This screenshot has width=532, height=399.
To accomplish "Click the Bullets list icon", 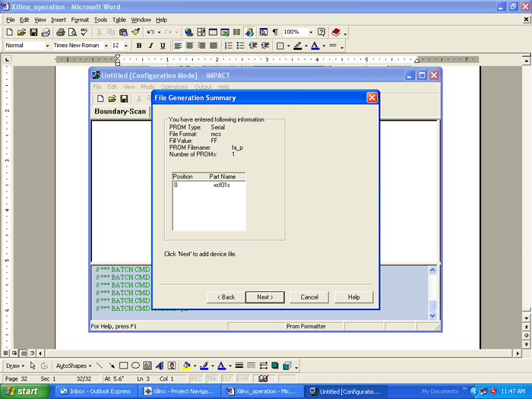I will pos(241,46).
